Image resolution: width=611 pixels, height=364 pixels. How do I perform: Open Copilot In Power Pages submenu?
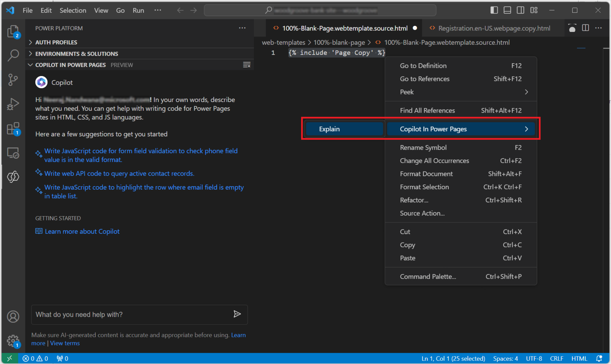433,129
